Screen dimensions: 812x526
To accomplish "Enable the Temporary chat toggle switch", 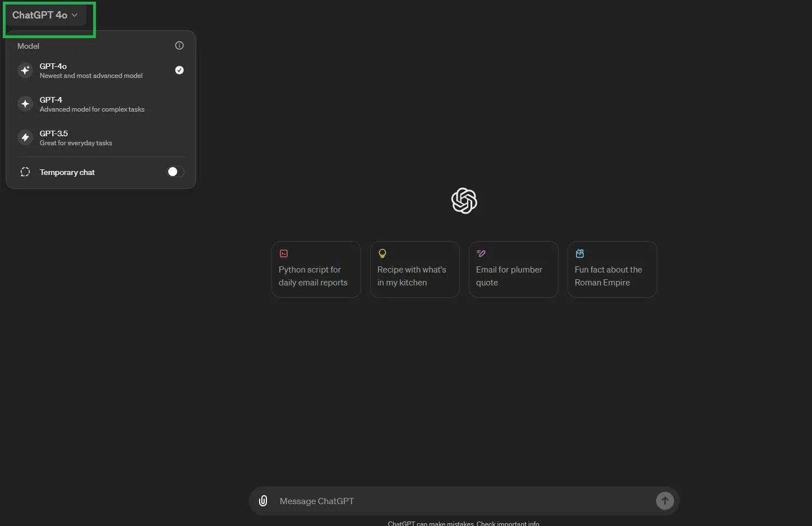I will [176, 172].
